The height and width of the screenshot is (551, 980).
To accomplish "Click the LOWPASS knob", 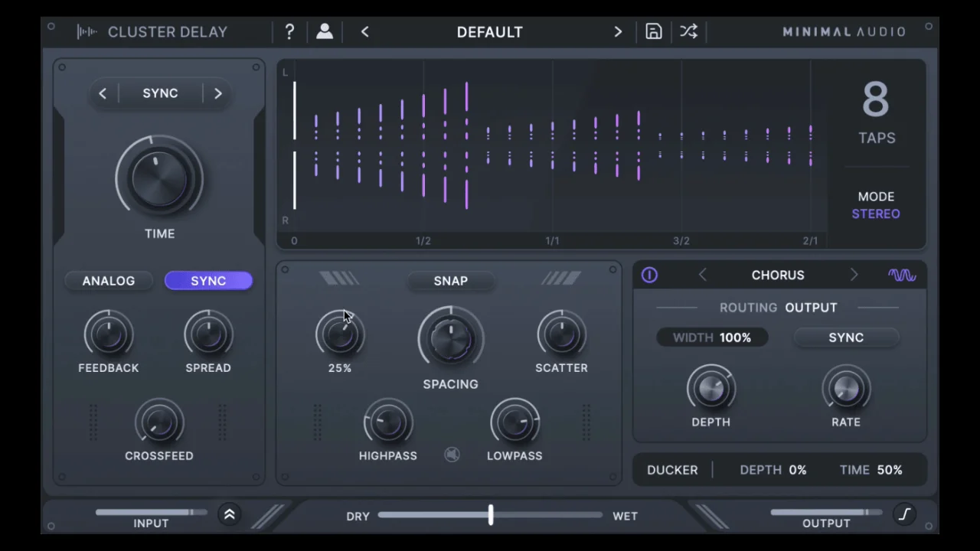I will [x=514, y=422].
